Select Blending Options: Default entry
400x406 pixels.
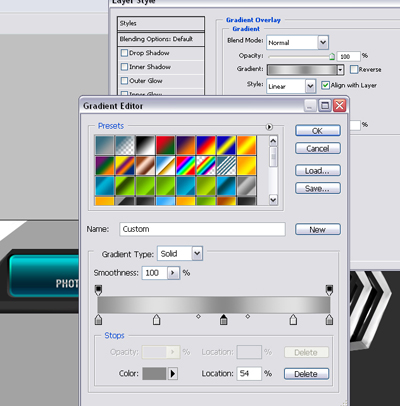(161, 39)
